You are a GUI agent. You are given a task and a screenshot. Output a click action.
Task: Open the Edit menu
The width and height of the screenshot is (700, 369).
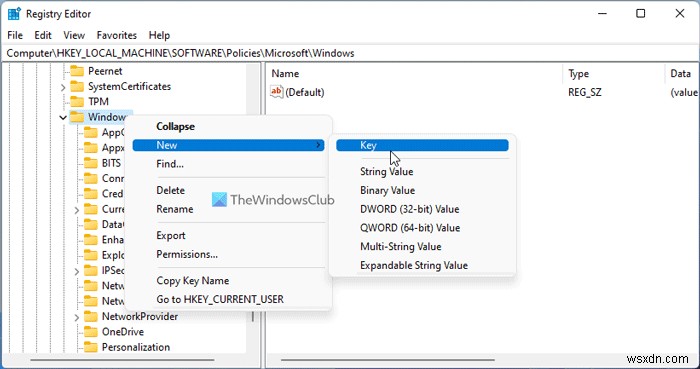tap(43, 35)
